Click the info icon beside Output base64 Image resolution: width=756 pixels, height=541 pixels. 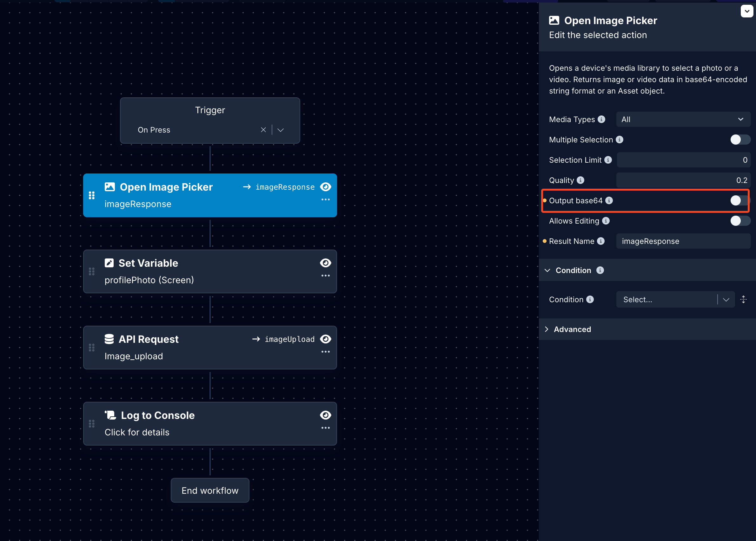tap(609, 200)
